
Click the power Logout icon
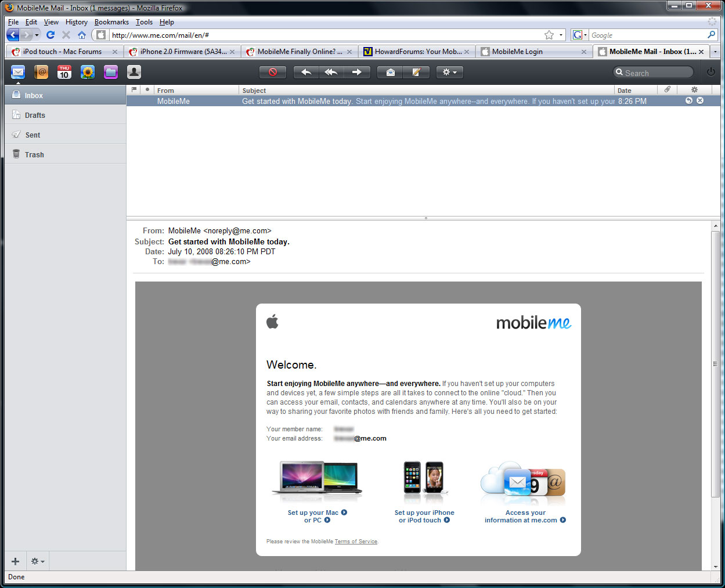711,72
